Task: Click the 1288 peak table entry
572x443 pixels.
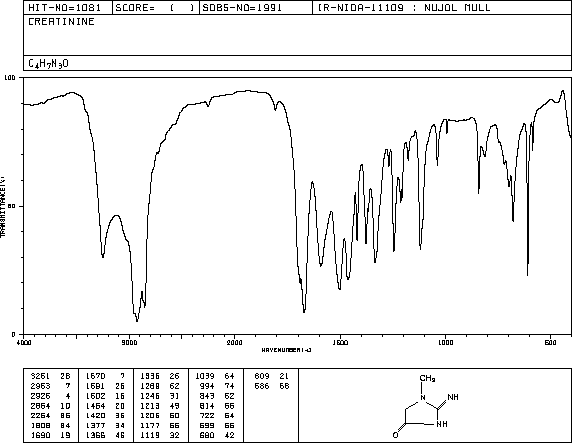Action: click(160, 386)
